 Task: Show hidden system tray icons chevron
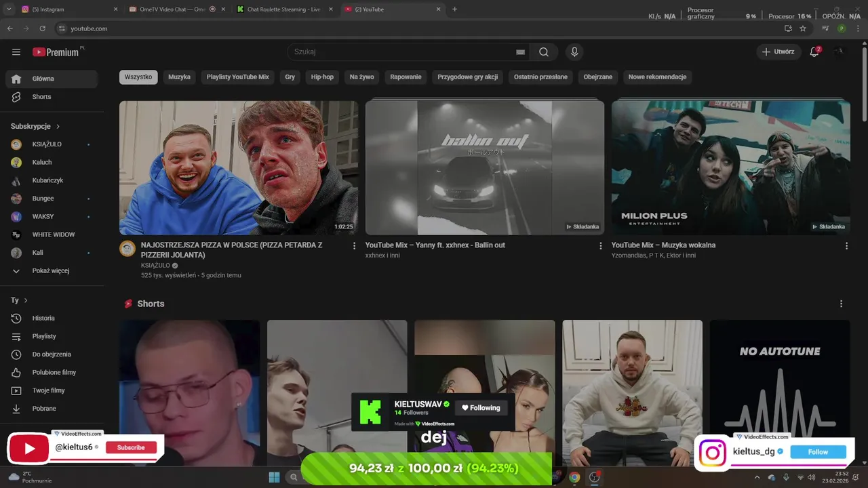tap(757, 477)
